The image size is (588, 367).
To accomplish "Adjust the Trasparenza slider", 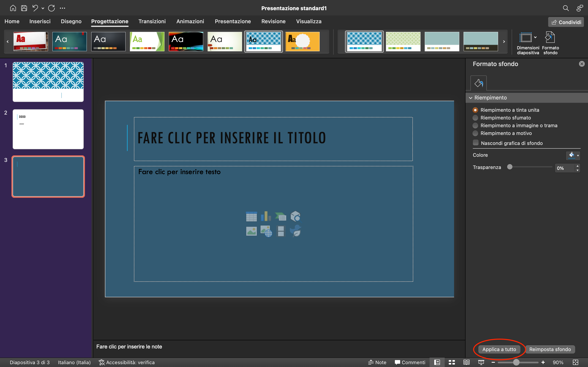I will coord(510,167).
